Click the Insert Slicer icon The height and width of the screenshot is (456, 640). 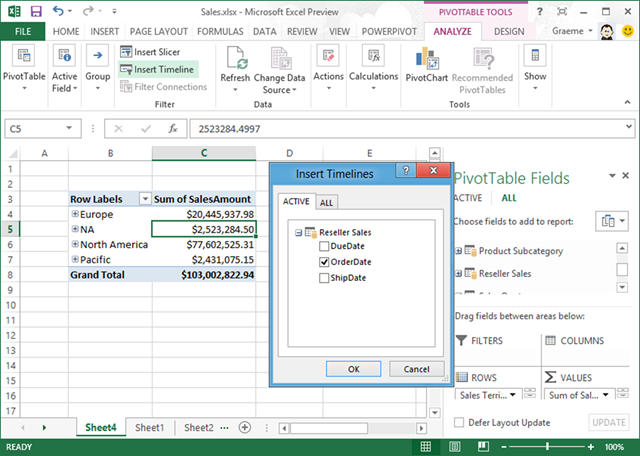pos(126,52)
